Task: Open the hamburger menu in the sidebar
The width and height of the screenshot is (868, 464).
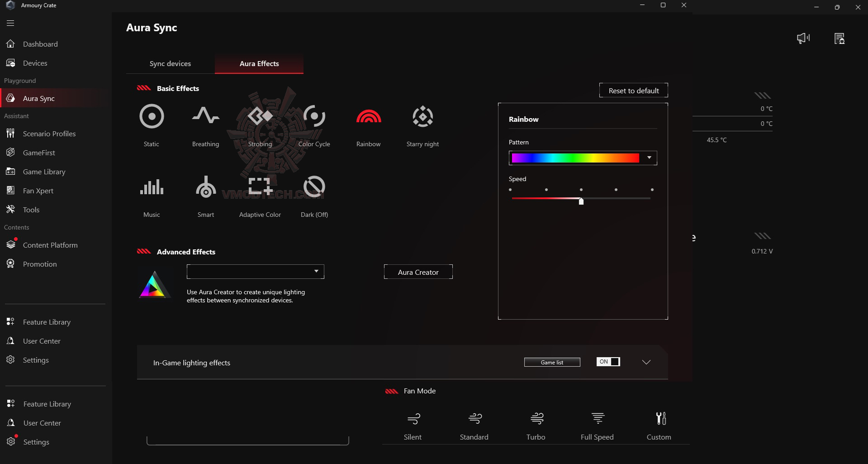Action: [10, 23]
